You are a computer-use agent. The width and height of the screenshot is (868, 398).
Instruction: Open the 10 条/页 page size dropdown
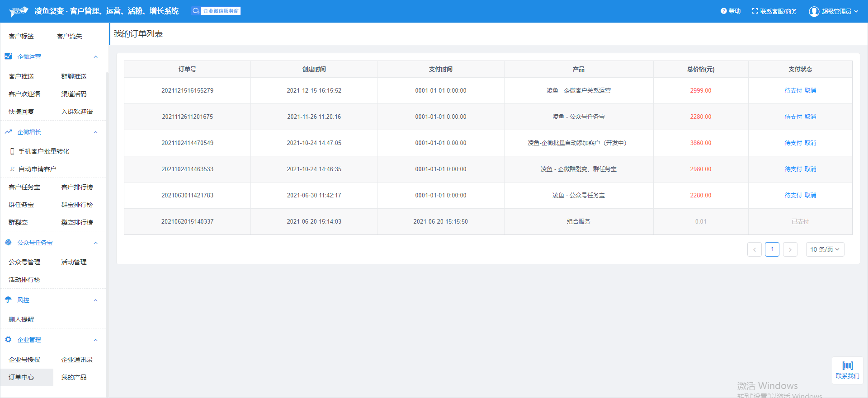click(825, 249)
